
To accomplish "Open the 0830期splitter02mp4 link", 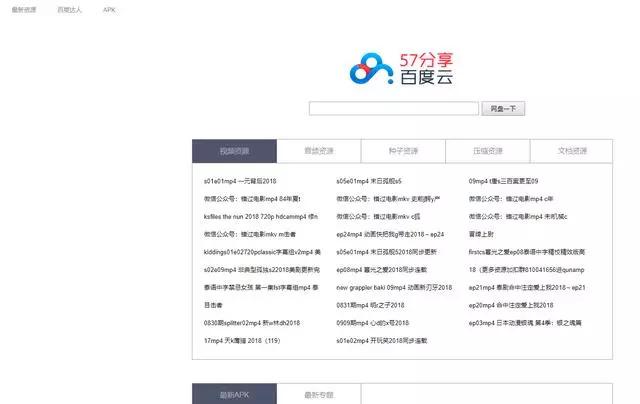I will (x=252, y=323).
